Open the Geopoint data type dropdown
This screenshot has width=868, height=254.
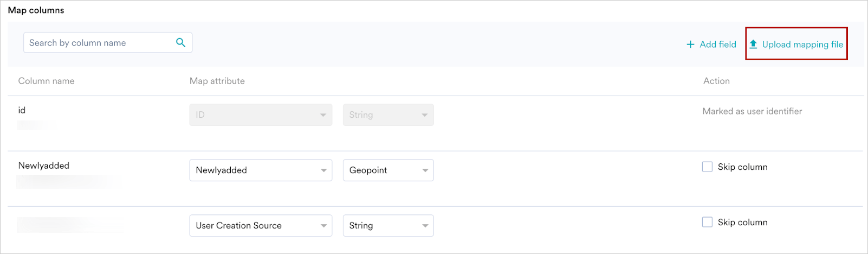point(388,170)
